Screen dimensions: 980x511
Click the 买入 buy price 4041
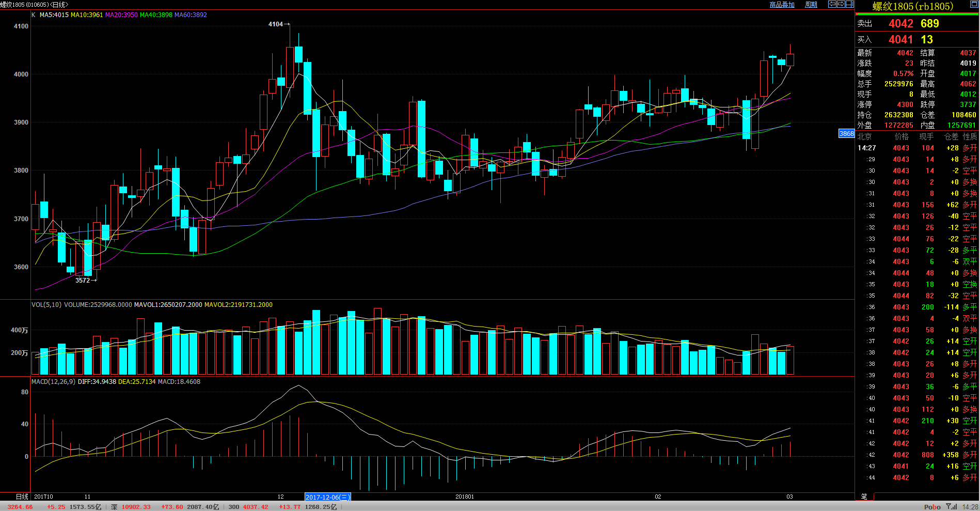(x=900, y=40)
